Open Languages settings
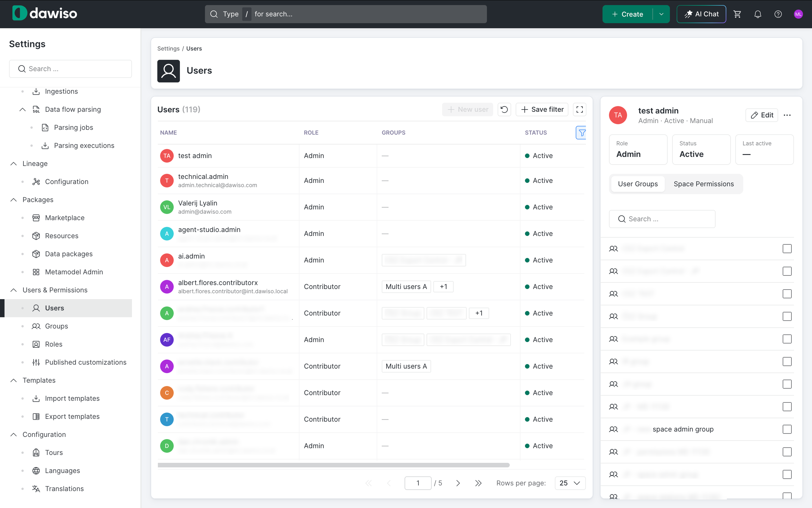Viewport: 812px width, 508px height. 62,470
